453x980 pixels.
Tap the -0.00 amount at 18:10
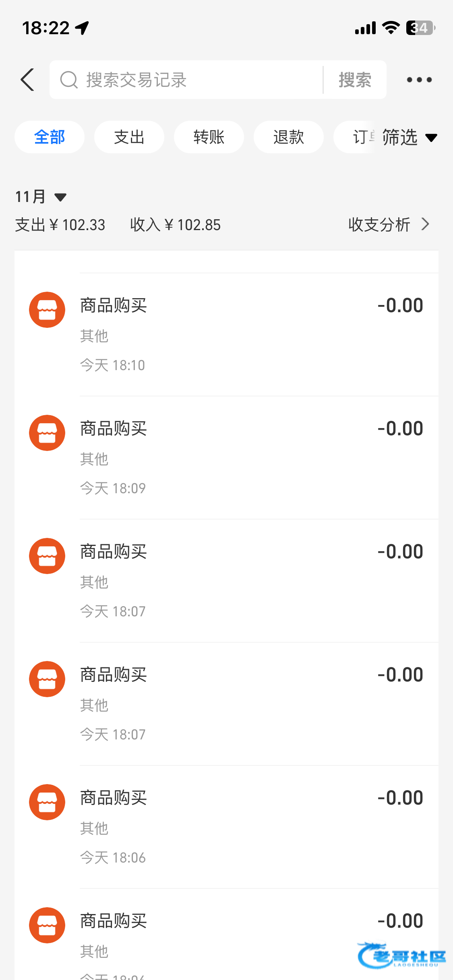tap(400, 305)
